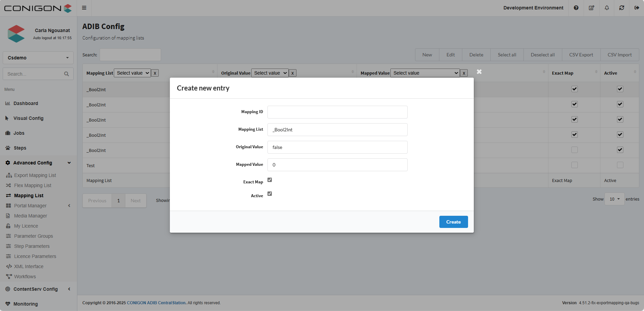Toggle the Active checkbox in dialog

click(x=269, y=194)
